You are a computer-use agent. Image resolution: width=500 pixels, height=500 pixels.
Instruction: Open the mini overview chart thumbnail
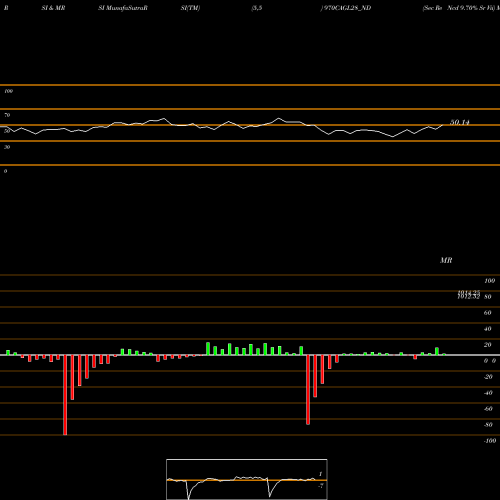[x=247, y=479]
